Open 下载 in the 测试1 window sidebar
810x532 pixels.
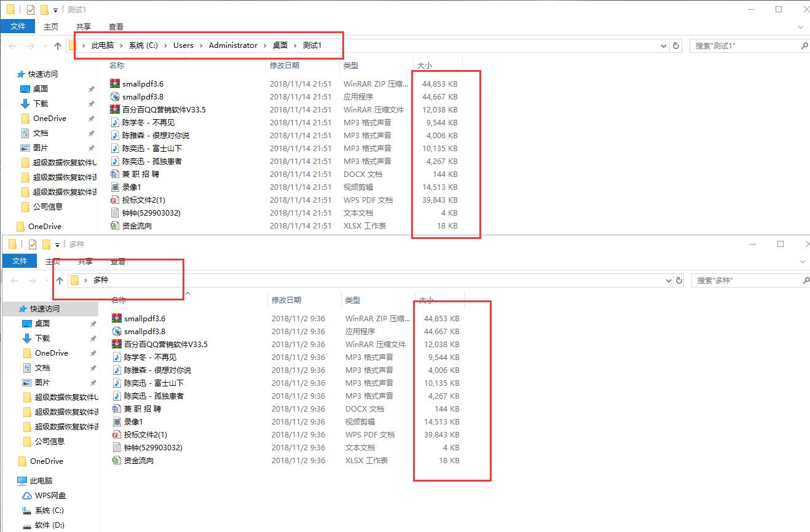pyautogui.click(x=41, y=103)
